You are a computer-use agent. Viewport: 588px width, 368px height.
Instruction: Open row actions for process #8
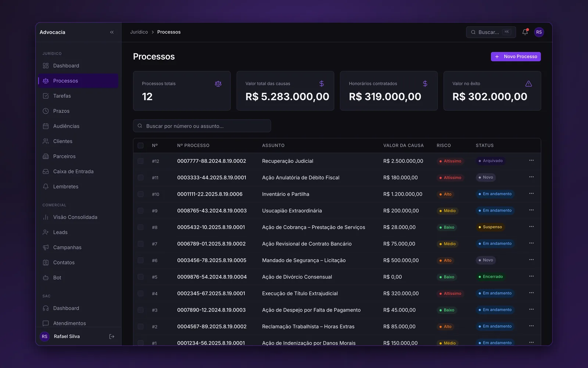pos(531,227)
